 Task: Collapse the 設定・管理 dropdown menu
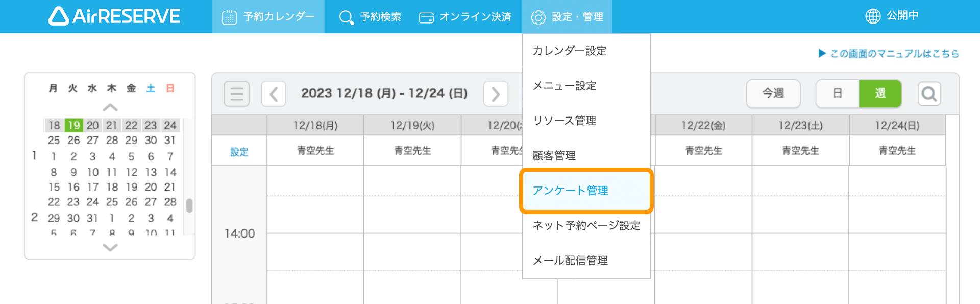click(567, 17)
